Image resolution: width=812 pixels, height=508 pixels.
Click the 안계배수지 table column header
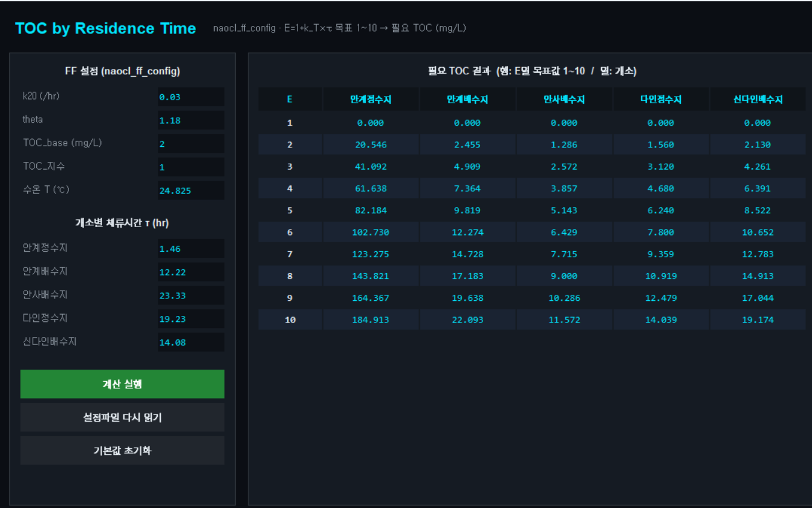[467, 100]
